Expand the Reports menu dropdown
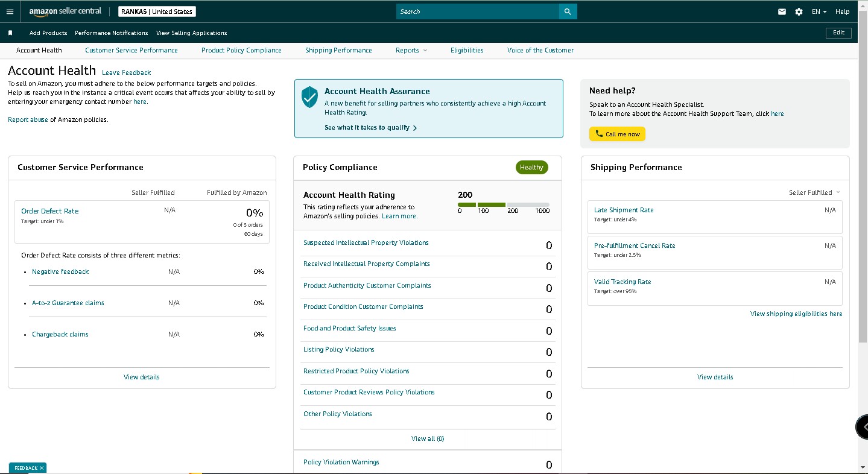 tap(411, 50)
